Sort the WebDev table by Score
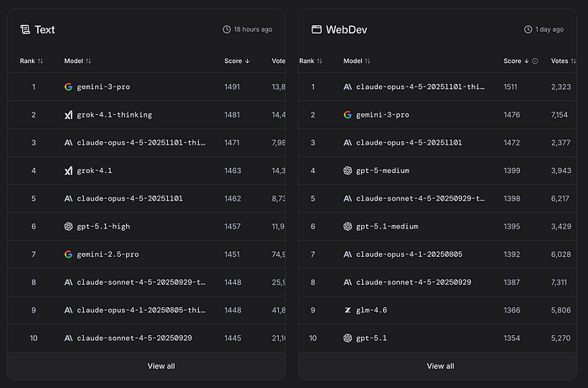 (527, 61)
